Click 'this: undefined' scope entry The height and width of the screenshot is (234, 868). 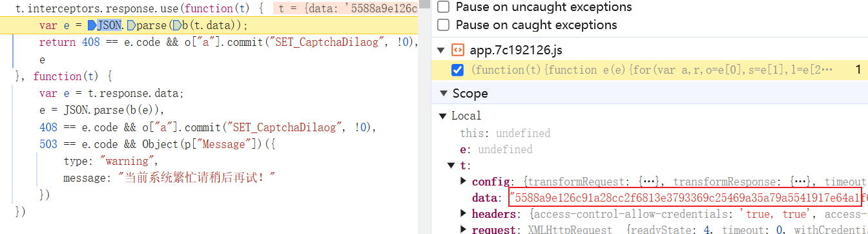pyautogui.click(x=505, y=133)
